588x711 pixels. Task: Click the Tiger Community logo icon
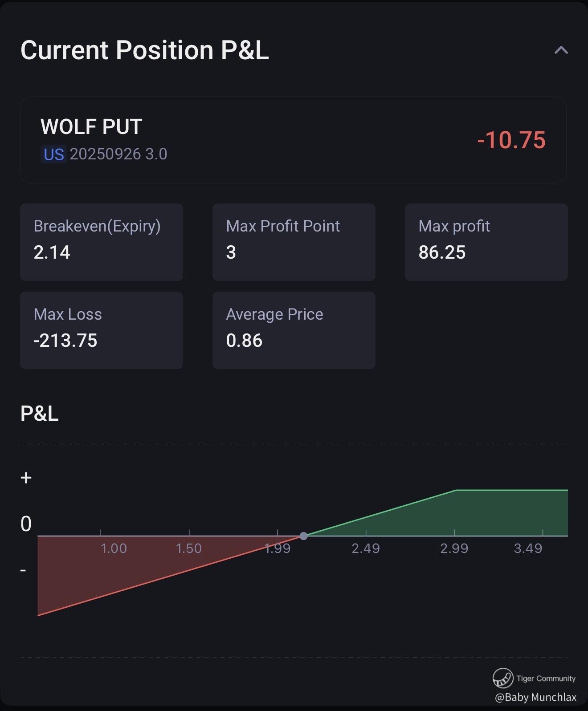click(x=502, y=678)
